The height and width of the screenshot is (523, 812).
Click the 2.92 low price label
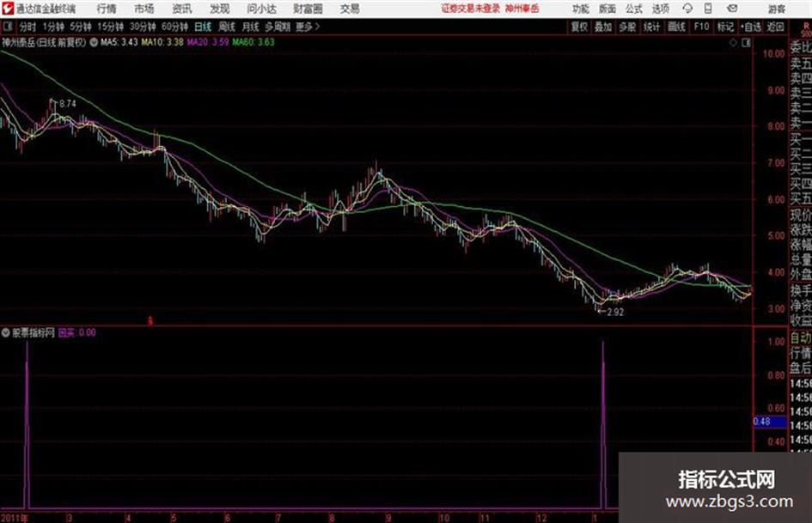tap(615, 312)
